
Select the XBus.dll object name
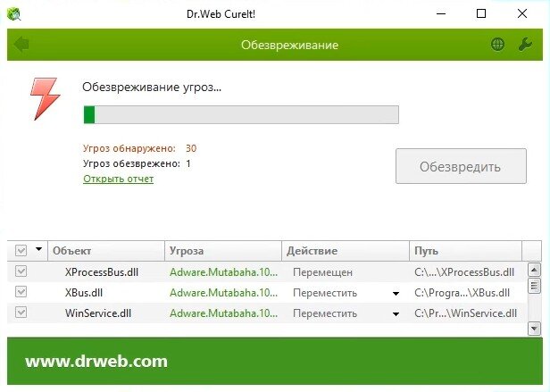(x=84, y=293)
